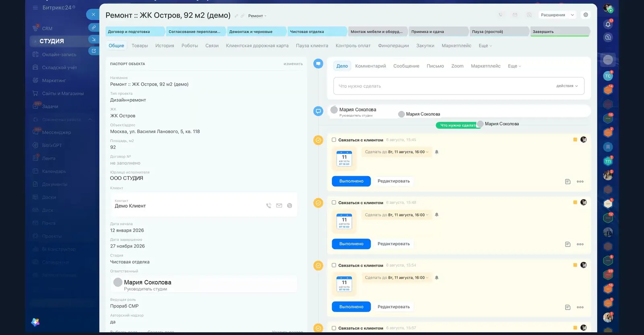The width and height of the screenshot is (644, 335).
Task: Open note icon in 15:45 task
Action: coord(568,181)
